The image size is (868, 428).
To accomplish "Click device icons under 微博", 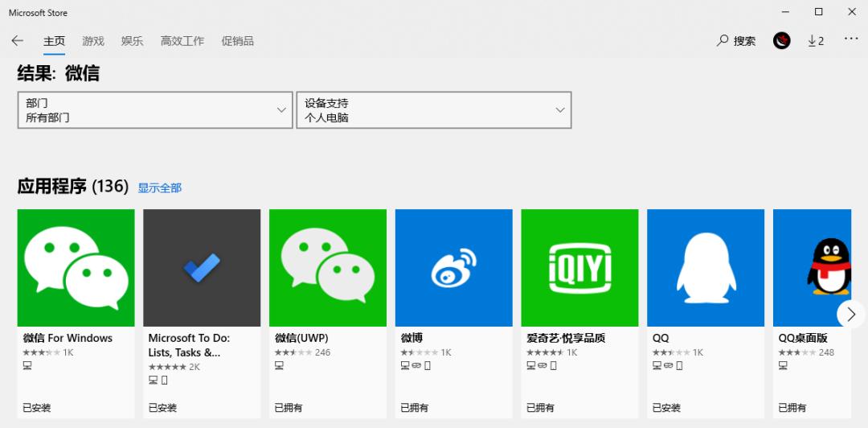I will point(416,365).
